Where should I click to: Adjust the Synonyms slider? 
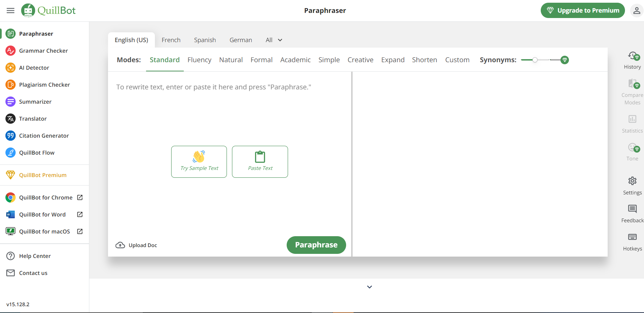tap(535, 59)
